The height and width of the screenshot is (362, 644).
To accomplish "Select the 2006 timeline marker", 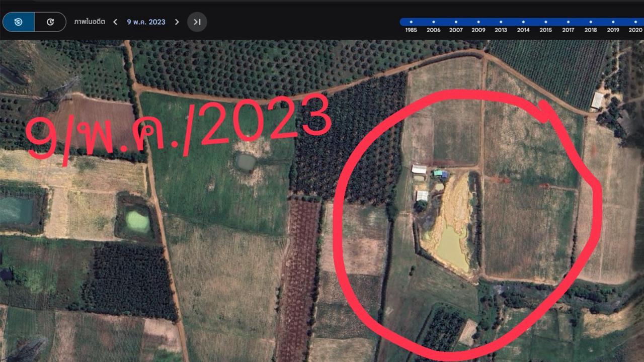I will [433, 22].
